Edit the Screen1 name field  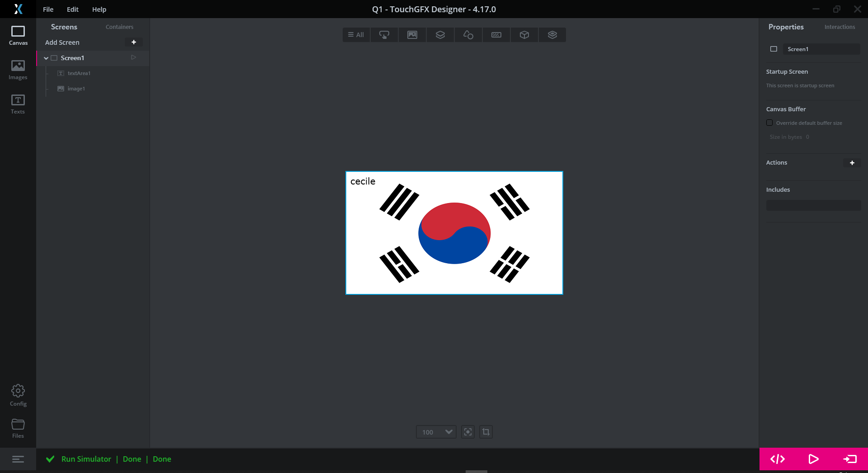pyautogui.click(x=821, y=49)
